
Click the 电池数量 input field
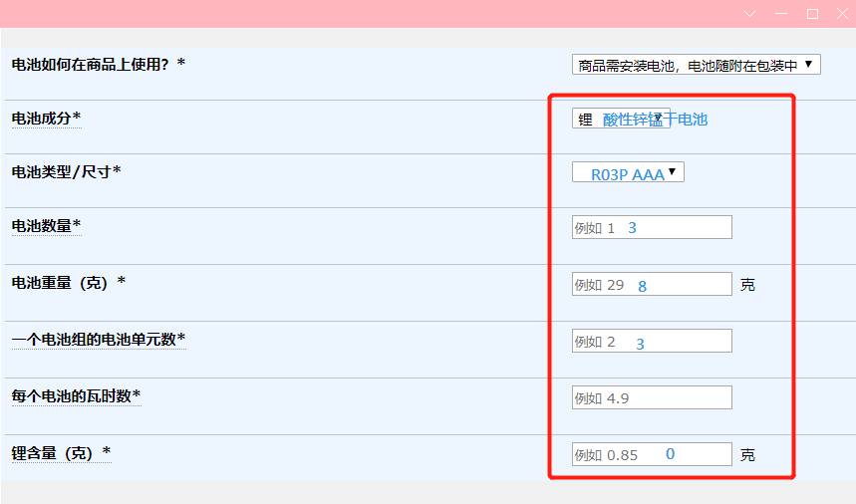652,227
